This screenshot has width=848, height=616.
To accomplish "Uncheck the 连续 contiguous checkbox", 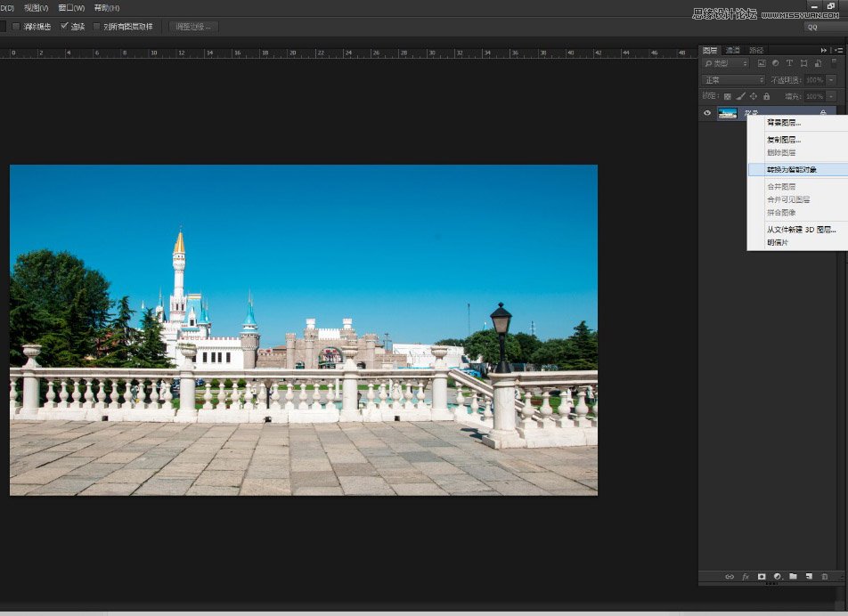I will click(64, 26).
